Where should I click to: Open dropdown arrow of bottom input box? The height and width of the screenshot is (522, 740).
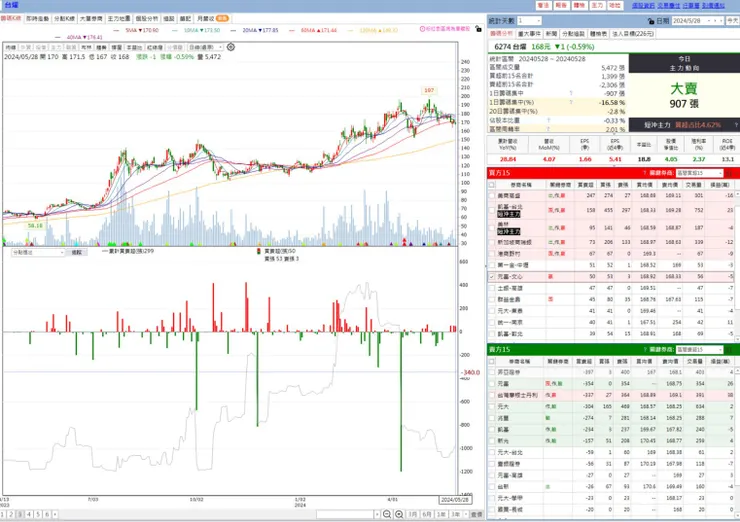pyautogui.click(x=377, y=514)
